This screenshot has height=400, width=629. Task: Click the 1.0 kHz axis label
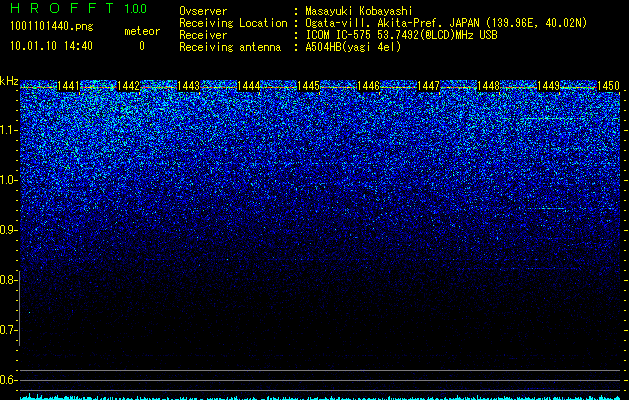[x=7, y=180]
